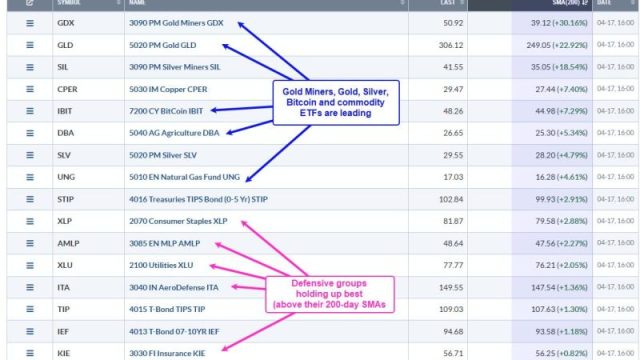This screenshot has height=360, width=640.
Task: Open the ITA row hamburger icon
Action: (30, 287)
